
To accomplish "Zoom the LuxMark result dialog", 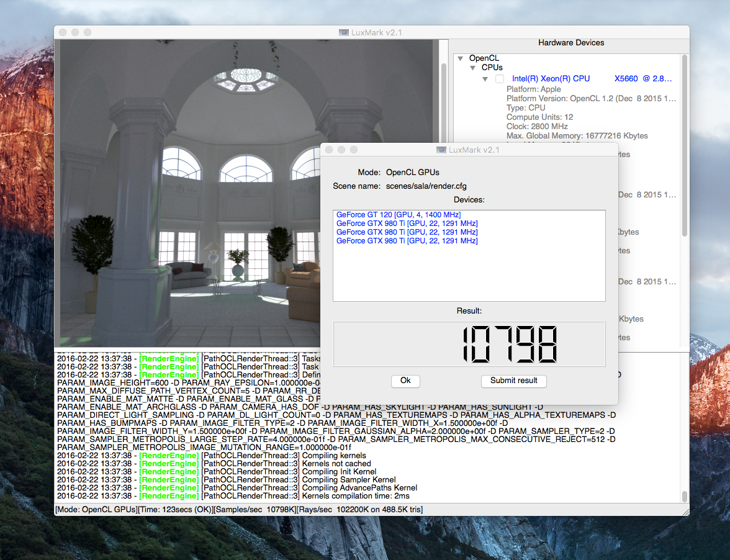I will (x=354, y=150).
